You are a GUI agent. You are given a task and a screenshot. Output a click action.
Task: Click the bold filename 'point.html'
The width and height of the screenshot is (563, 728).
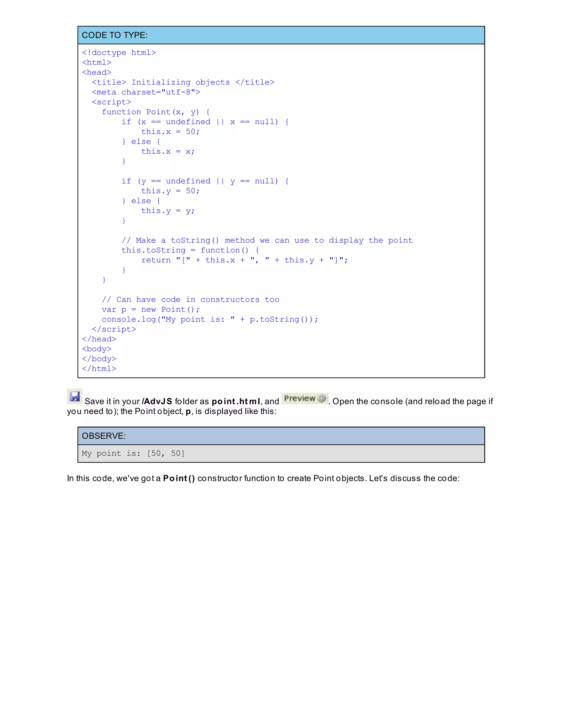point(236,401)
